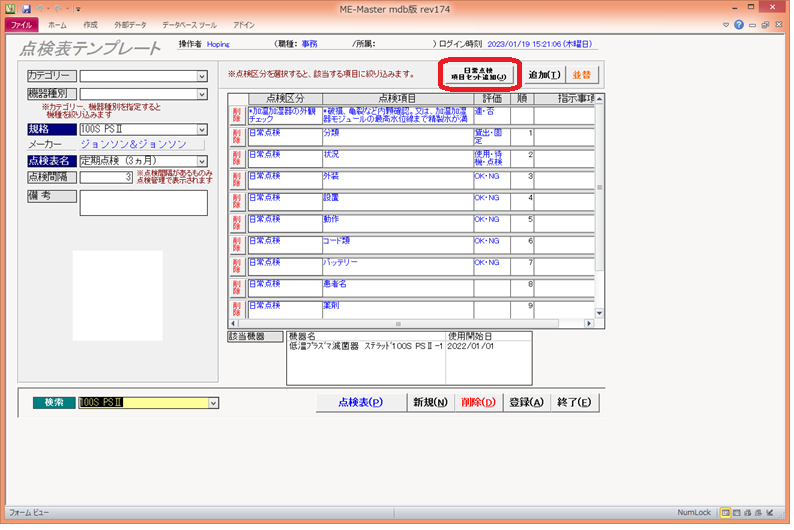Click the 検索 label button
Image resolution: width=794 pixels, height=530 pixels.
point(54,403)
